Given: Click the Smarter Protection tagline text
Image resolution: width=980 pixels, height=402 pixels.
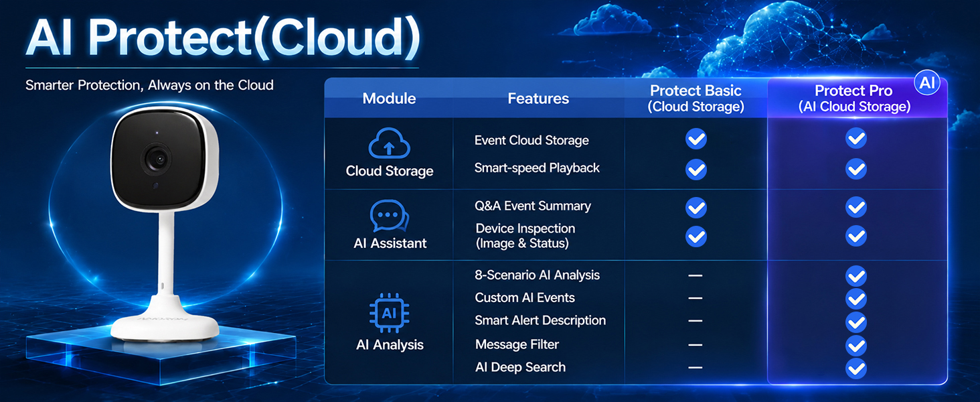Looking at the screenshot, I should coord(149,85).
